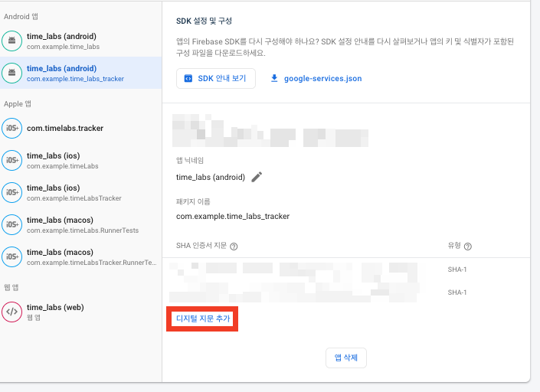Click the Android icon beside com.example.time_labs
Screen dimensions: 540x392
(x=12, y=41)
